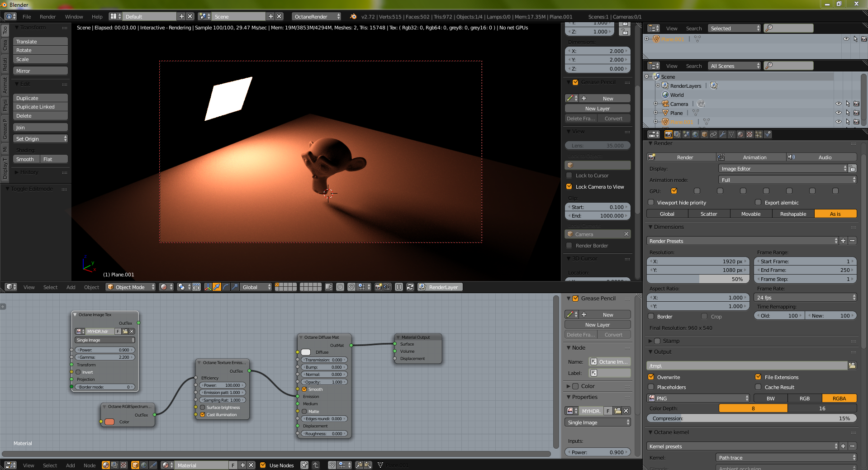Select the scale manipulator icon in viewport header
This screenshot has width=868, height=470.
click(x=235, y=287)
